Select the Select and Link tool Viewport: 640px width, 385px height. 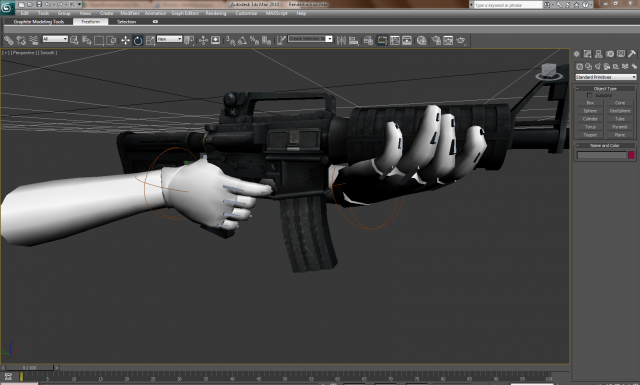(x=9, y=40)
